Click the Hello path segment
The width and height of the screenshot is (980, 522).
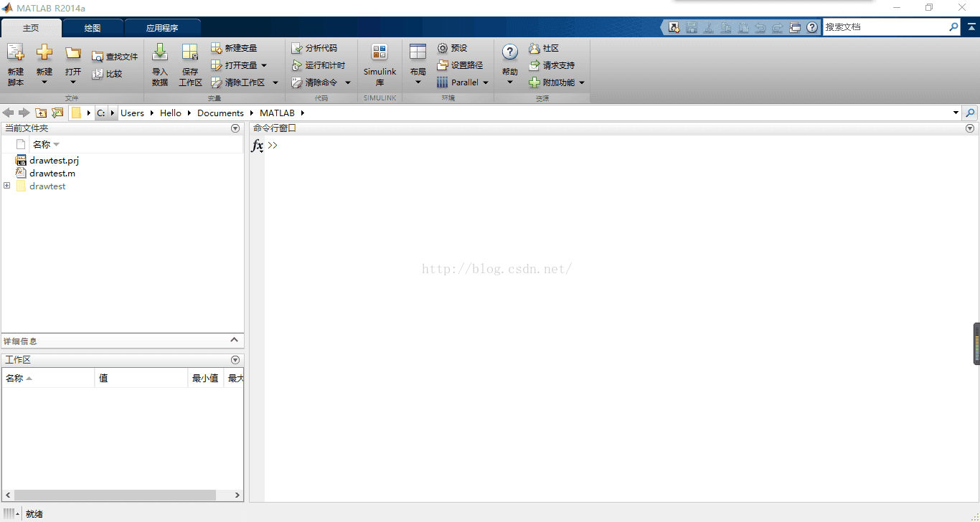point(171,113)
